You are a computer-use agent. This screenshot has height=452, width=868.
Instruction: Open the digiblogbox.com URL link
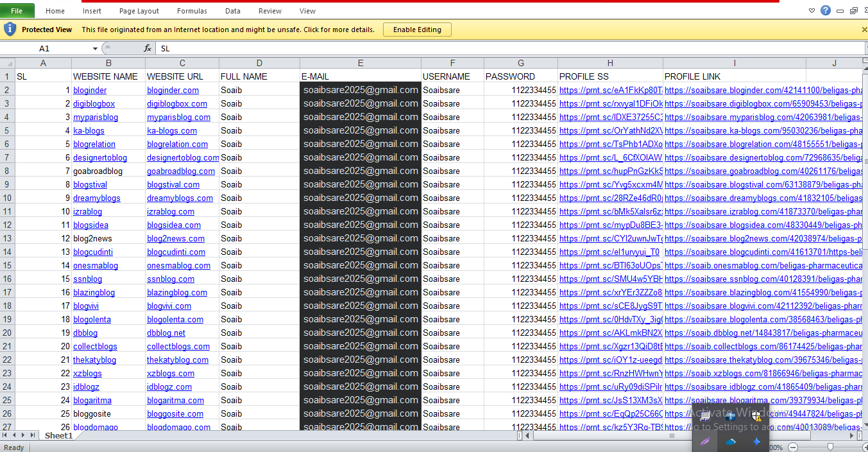(x=177, y=104)
